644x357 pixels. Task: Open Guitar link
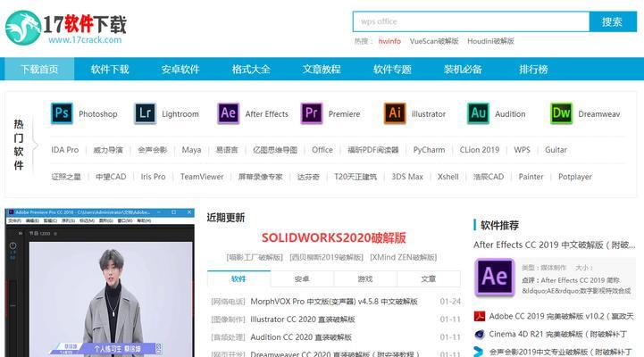[556, 150]
